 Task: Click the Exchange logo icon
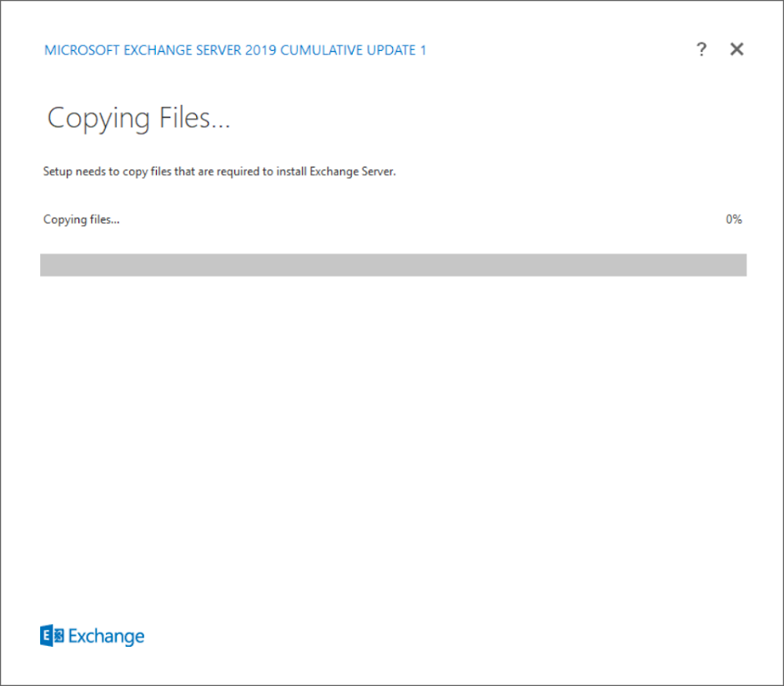coord(52,635)
